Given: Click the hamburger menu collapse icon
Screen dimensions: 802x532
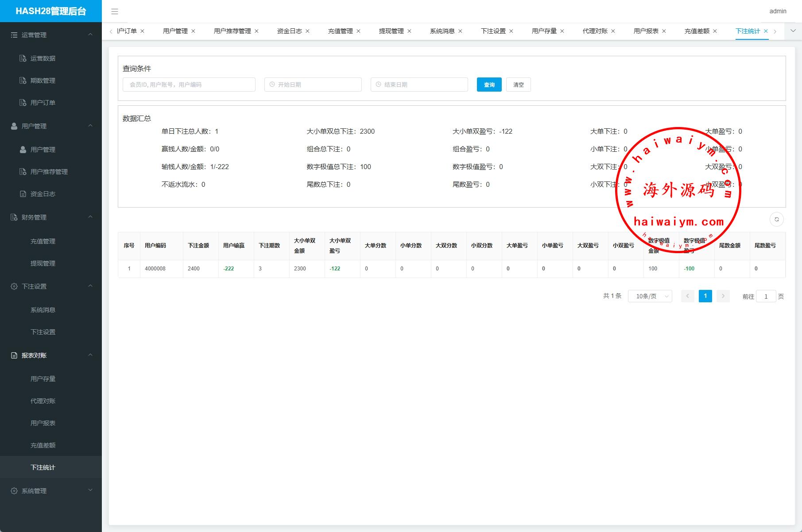Looking at the screenshot, I should pos(114,12).
